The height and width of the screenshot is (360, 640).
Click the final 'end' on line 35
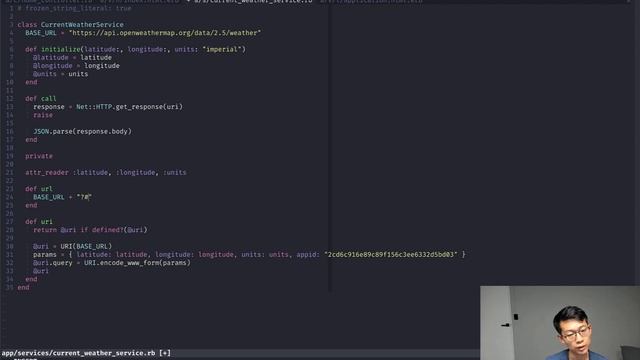(x=23, y=287)
